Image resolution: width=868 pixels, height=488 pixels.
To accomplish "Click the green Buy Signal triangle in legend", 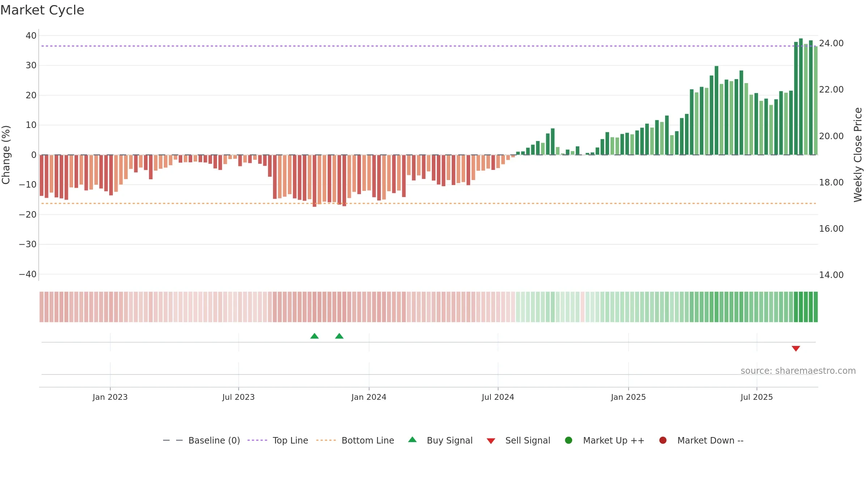I will coord(412,440).
